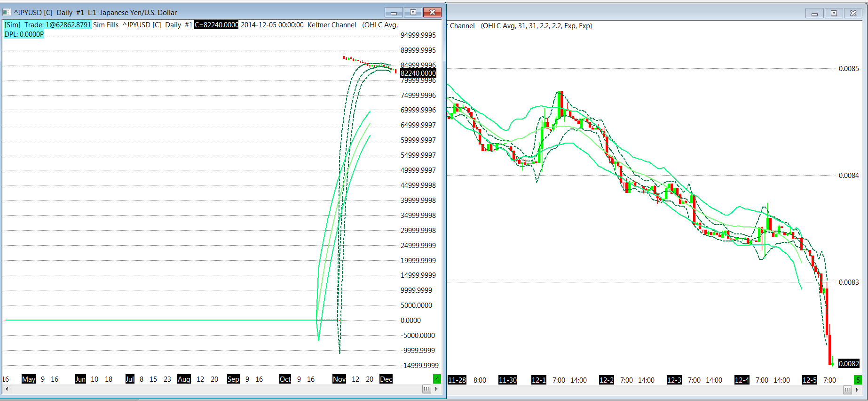The height and width of the screenshot is (401, 868).
Task: Maximize the JPYUSD Daily chart window
Action: [413, 13]
